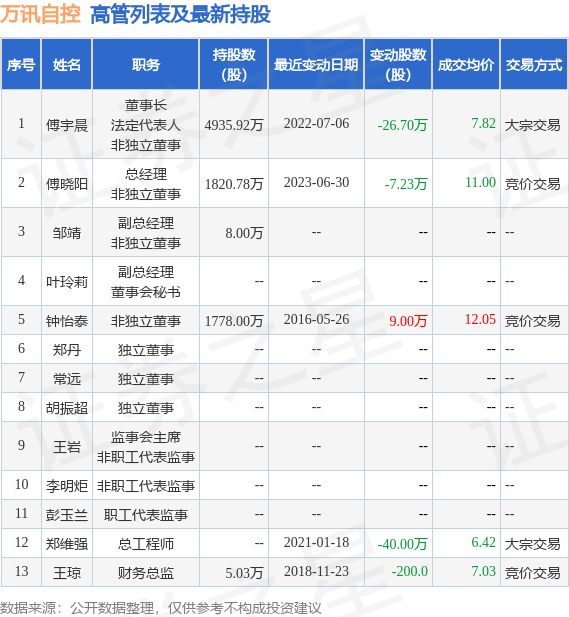
Task: Click 大宗交易 in 傅宇晨's row
Action: click(x=532, y=125)
